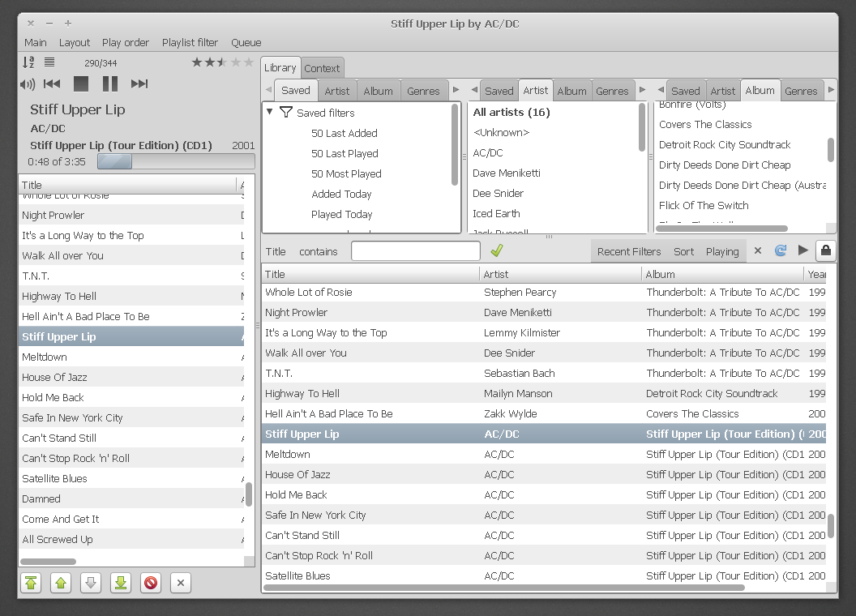This screenshot has width=856, height=616.
Task: Apply the filter with the green checkmark
Action: click(x=496, y=250)
